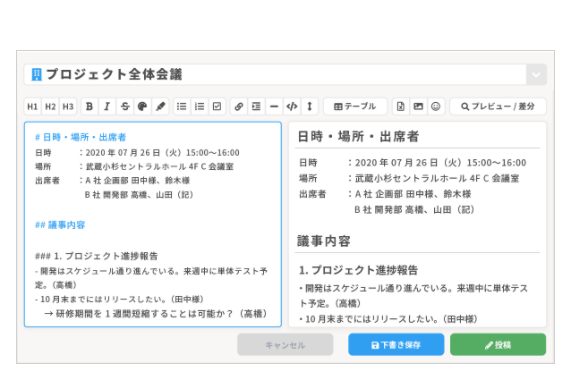This screenshot has height=376, width=574.
Task: Insert a code block
Action: tap(292, 107)
